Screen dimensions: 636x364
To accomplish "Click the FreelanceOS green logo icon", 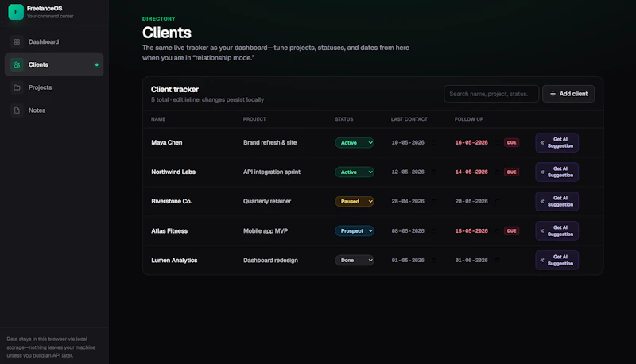I will 16,12.
